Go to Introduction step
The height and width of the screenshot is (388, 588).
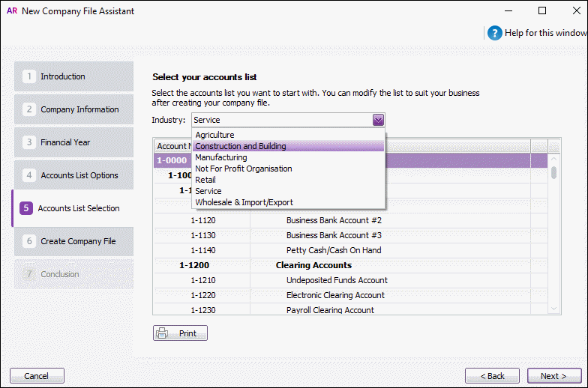(x=73, y=76)
